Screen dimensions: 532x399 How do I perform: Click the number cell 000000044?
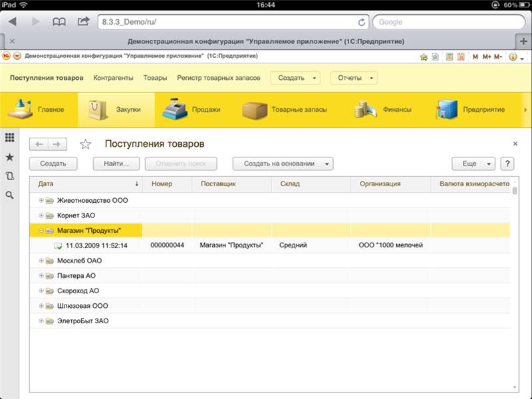168,245
